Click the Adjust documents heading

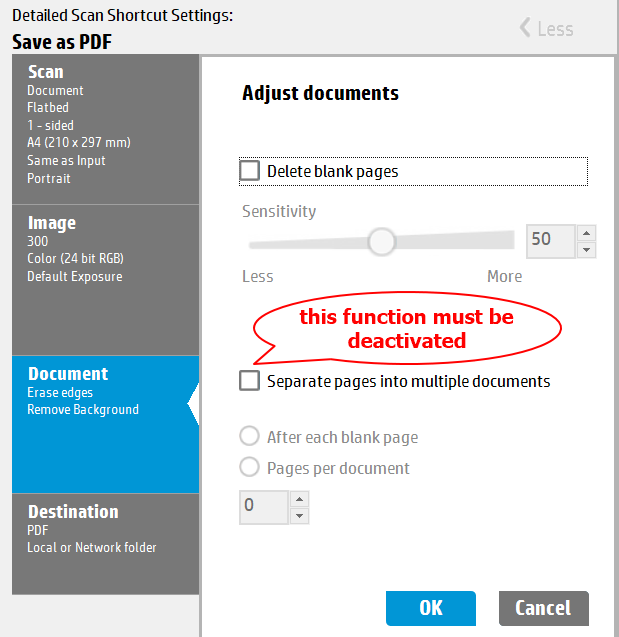[x=320, y=93]
